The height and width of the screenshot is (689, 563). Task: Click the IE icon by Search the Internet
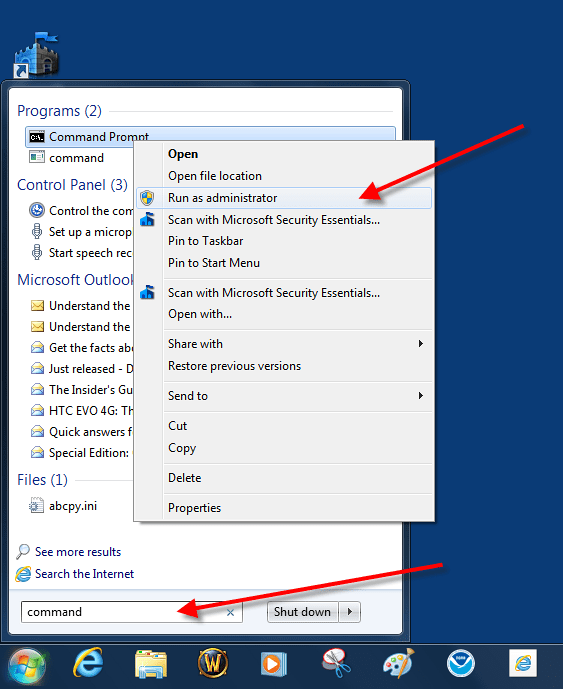pos(23,574)
